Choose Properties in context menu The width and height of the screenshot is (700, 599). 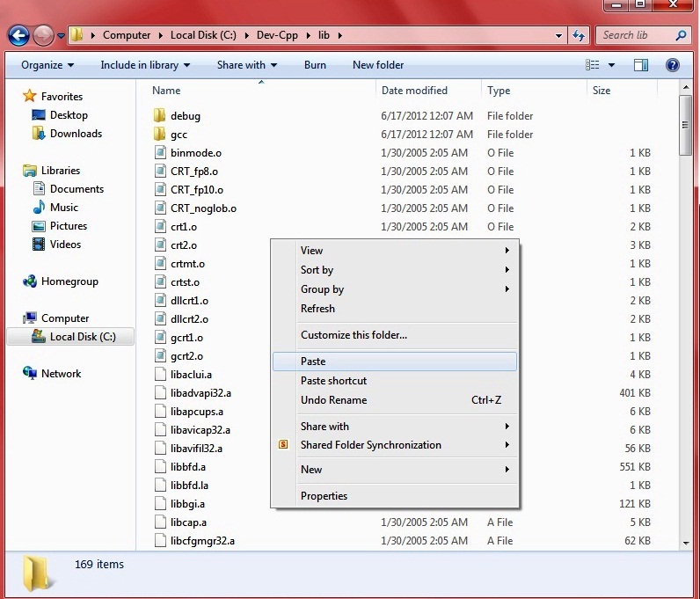click(395, 496)
